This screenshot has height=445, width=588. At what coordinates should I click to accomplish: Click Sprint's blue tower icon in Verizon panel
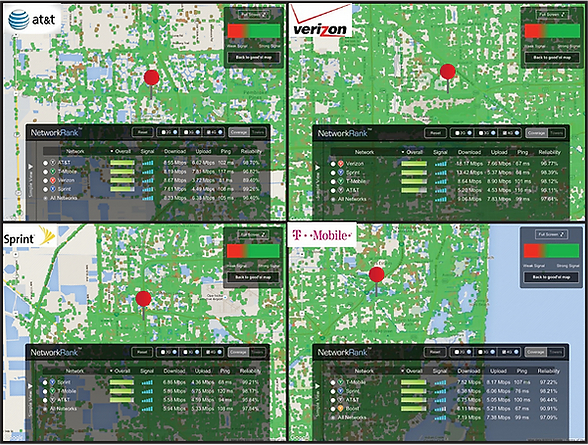pyautogui.click(x=341, y=172)
